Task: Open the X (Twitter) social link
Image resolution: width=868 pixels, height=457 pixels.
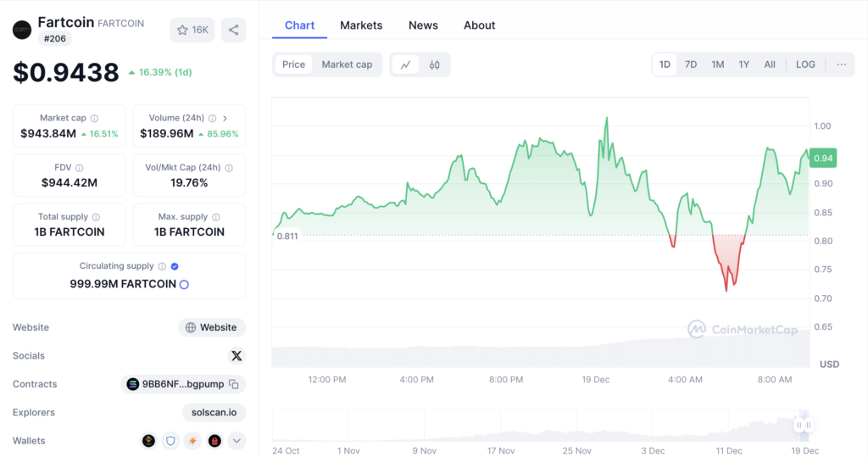Action: pyautogui.click(x=236, y=356)
